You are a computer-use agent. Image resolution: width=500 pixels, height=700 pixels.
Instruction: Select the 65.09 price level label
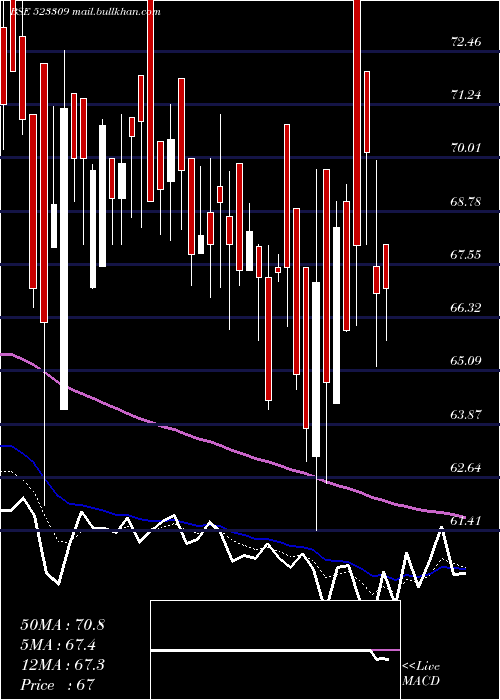[467, 360]
